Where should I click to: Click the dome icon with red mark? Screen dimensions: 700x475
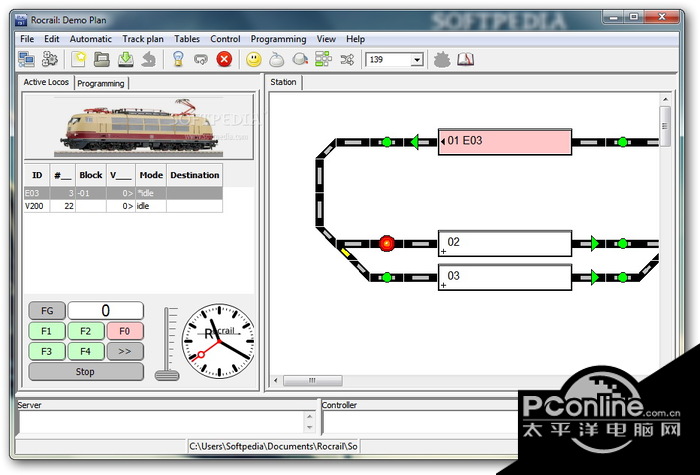(300, 59)
